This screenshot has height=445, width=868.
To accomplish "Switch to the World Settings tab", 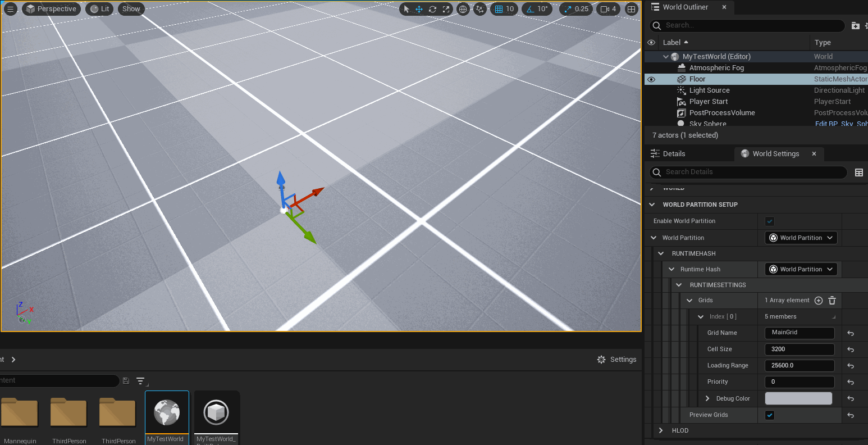I will (x=775, y=154).
